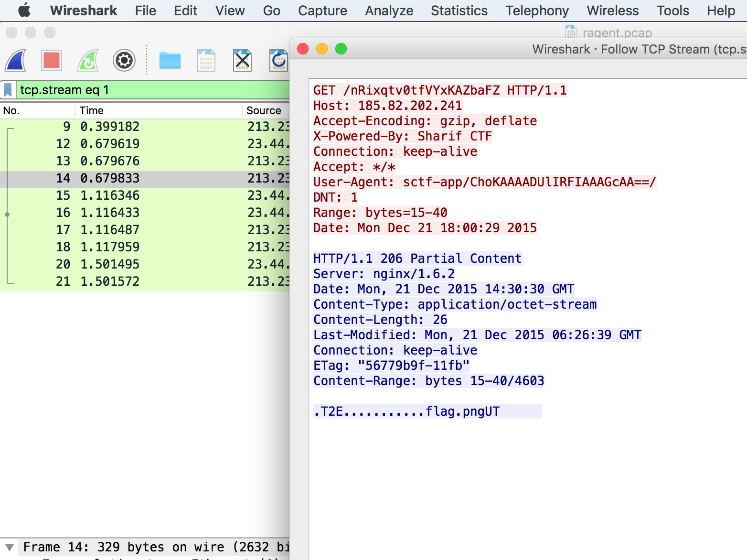
Task: Open a capture file with the folder icon
Action: point(170,61)
